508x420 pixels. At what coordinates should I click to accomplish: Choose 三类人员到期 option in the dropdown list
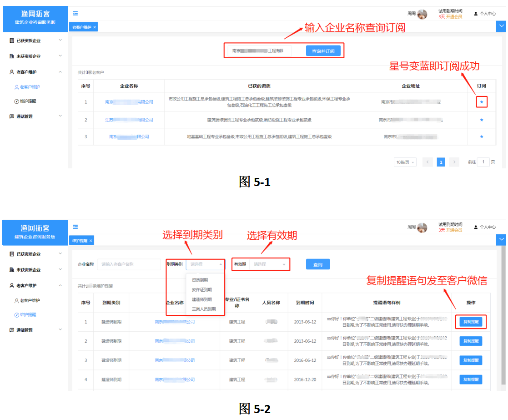(205, 309)
